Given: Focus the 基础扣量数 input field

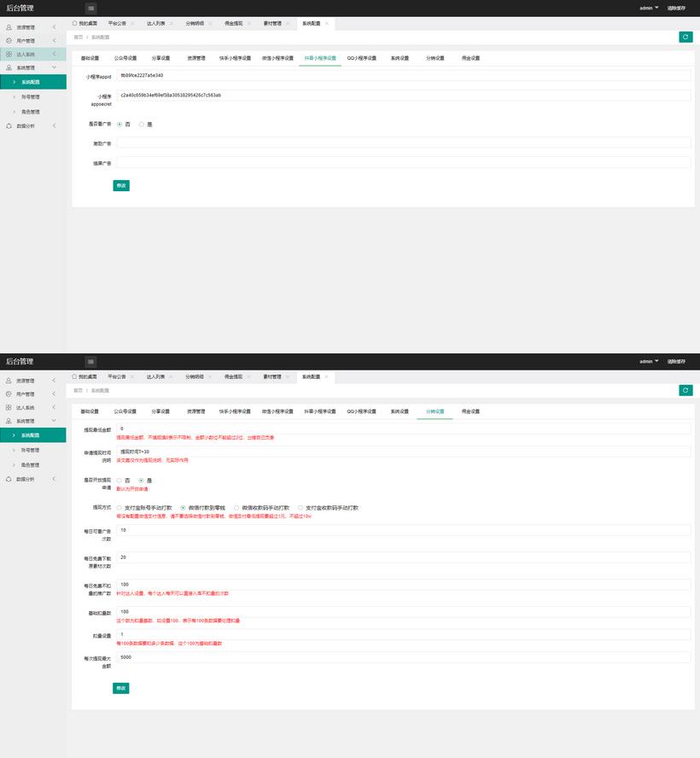Looking at the screenshot, I should 403,612.
